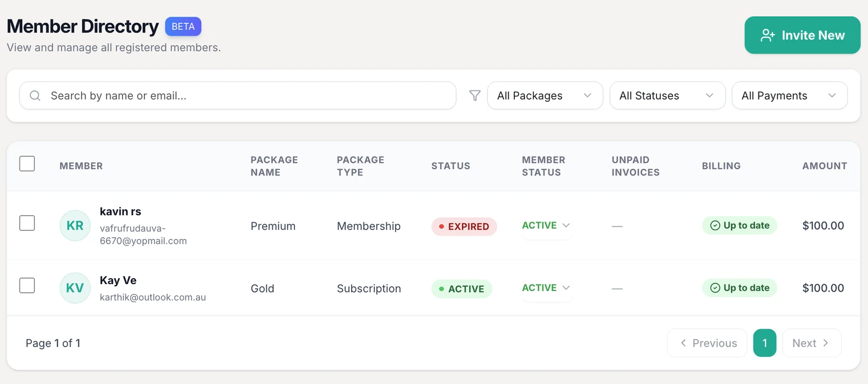The image size is (868, 384).
Task: Click the add-person icon on Invite New
Action: tap(768, 35)
